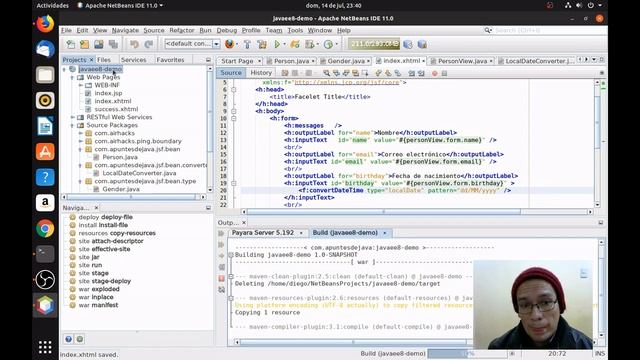Click the Build Project hammer icon
This screenshot has height=360, width=640.
point(247,44)
